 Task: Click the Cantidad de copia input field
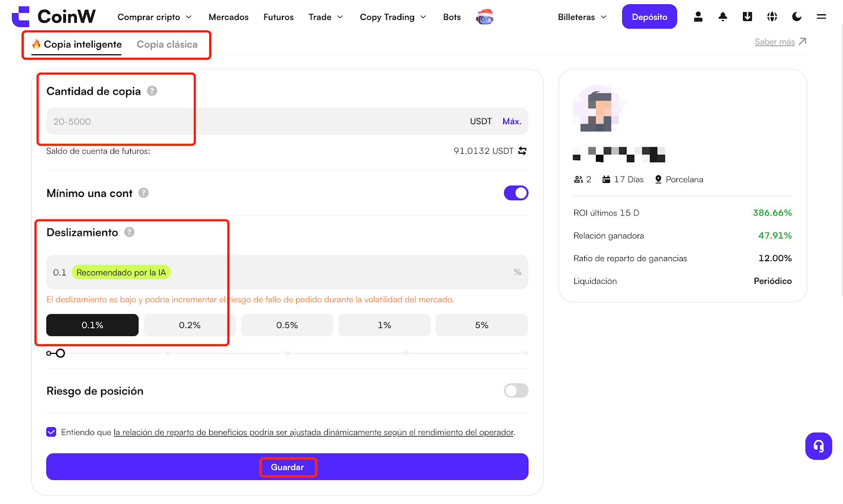pyautogui.click(x=258, y=122)
